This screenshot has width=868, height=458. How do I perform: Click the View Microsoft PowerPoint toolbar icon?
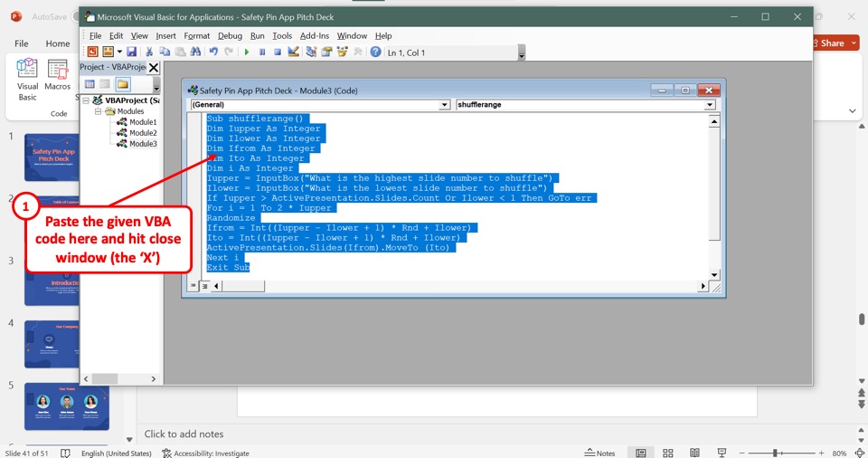point(92,52)
